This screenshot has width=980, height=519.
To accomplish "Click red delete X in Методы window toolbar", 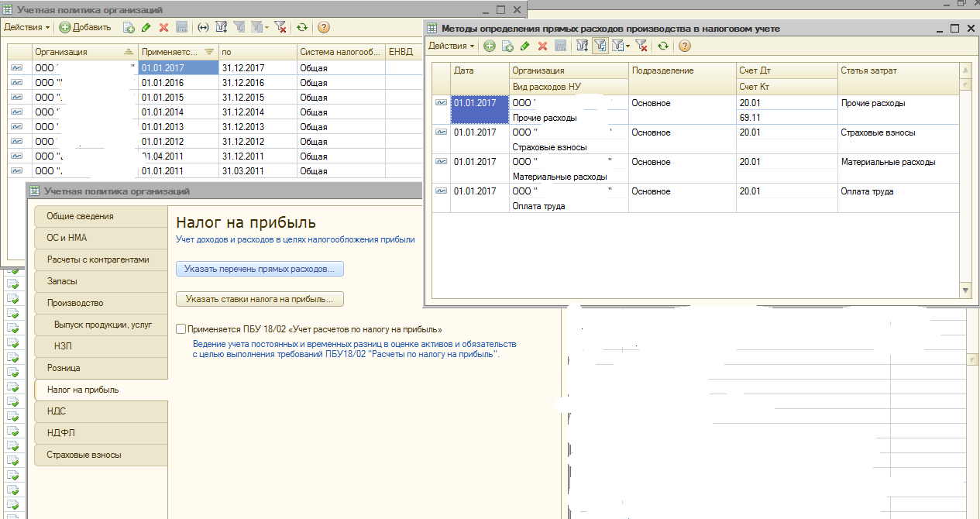I will click(x=542, y=46).
